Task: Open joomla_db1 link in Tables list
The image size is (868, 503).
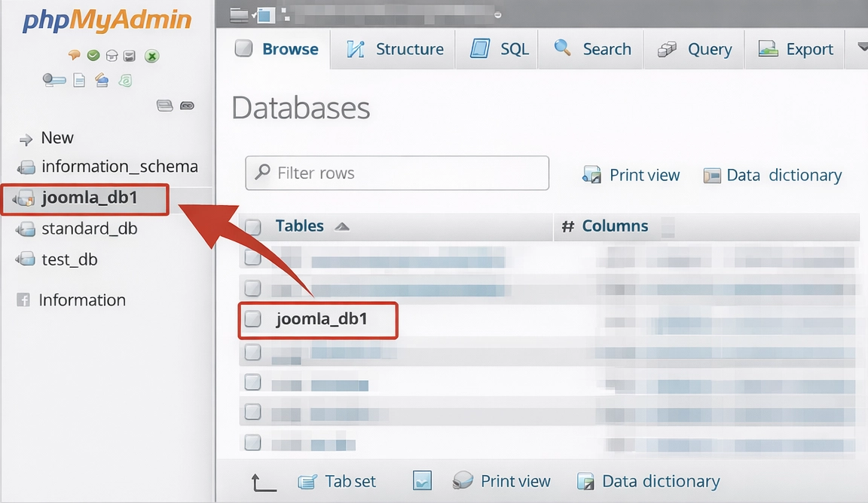Action: [x=322, y=318]
